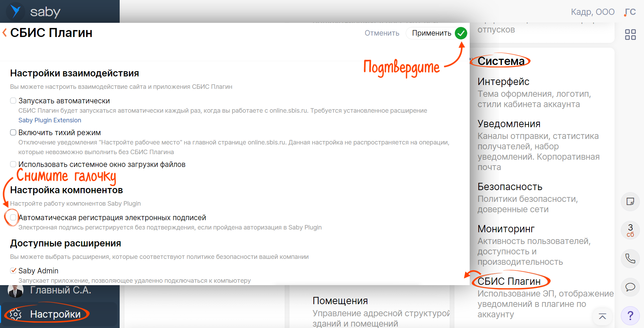Uncheck the Saby Admin extension
This screenshot has height=328, width=644.
pyautogui.click(x=13, y=271)
